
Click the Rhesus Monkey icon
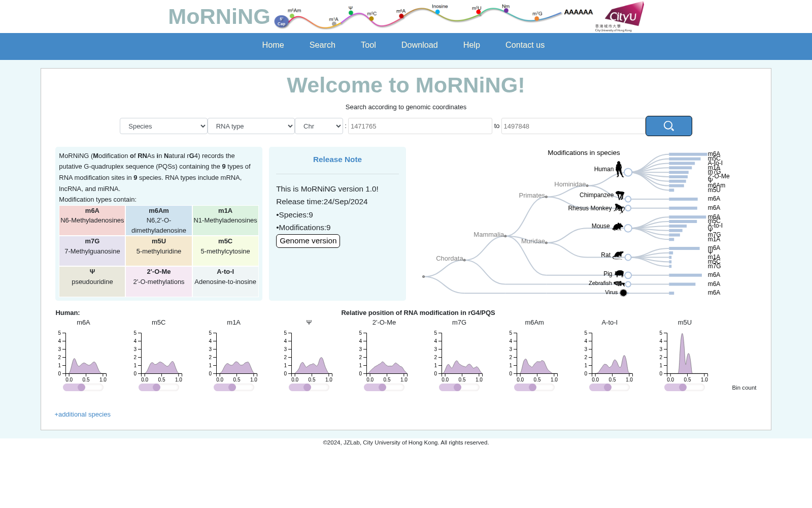point(619,208)
